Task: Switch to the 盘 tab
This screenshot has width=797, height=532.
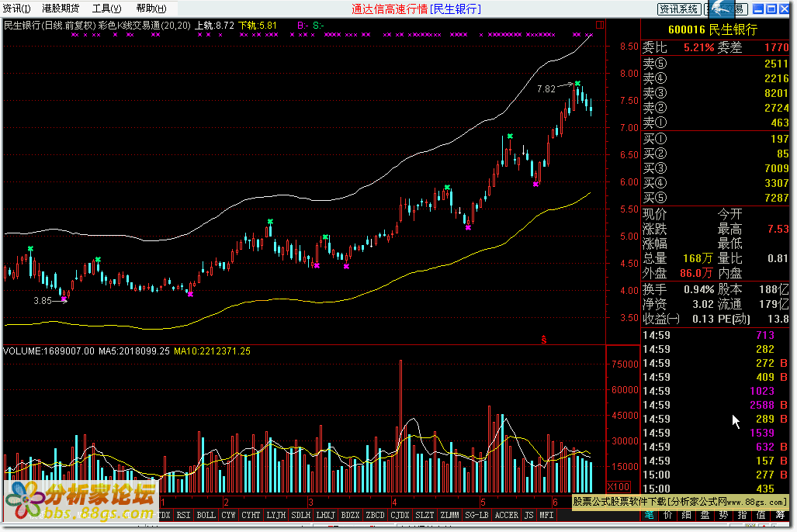Action: [705, 515]
